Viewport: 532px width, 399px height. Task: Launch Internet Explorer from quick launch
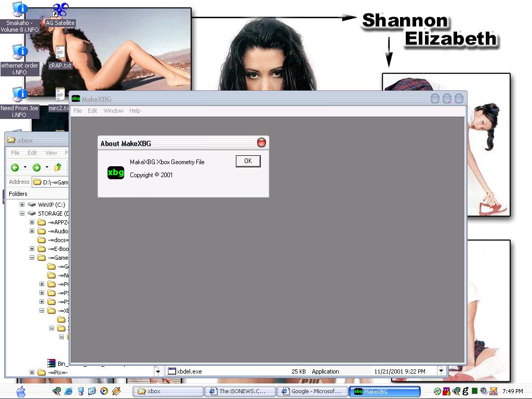pos(68,391)
